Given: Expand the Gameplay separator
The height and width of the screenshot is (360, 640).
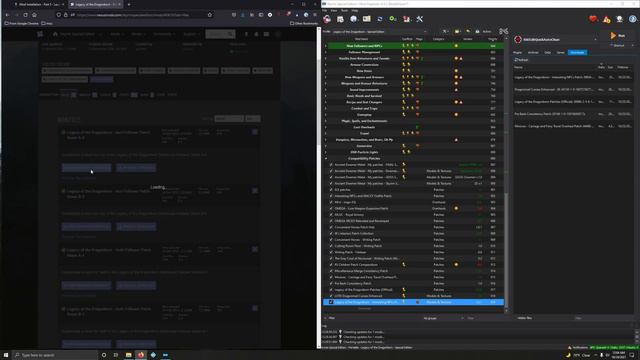Looking at the screenshot, I should [326, 115].
